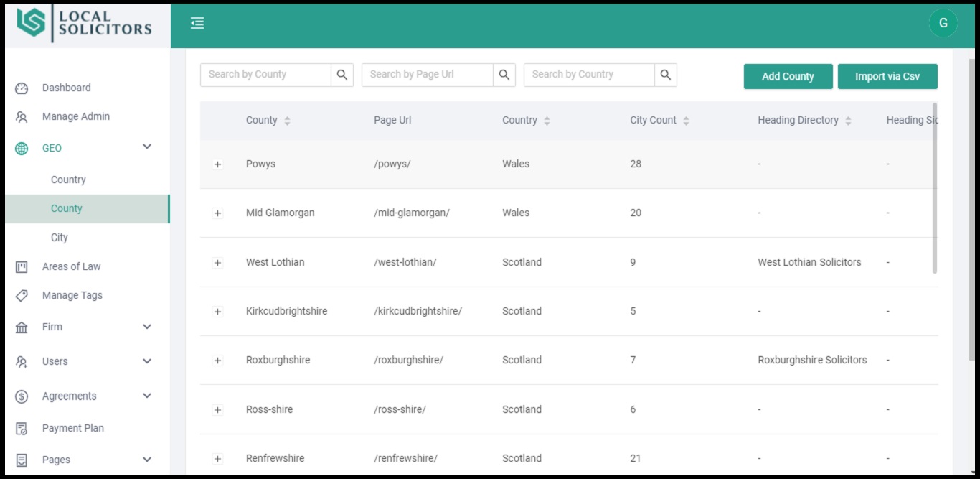Screen dimensions: 980x479
Task: Click the /roxburghshire/ url cell
Action: (x=408, y=361)
